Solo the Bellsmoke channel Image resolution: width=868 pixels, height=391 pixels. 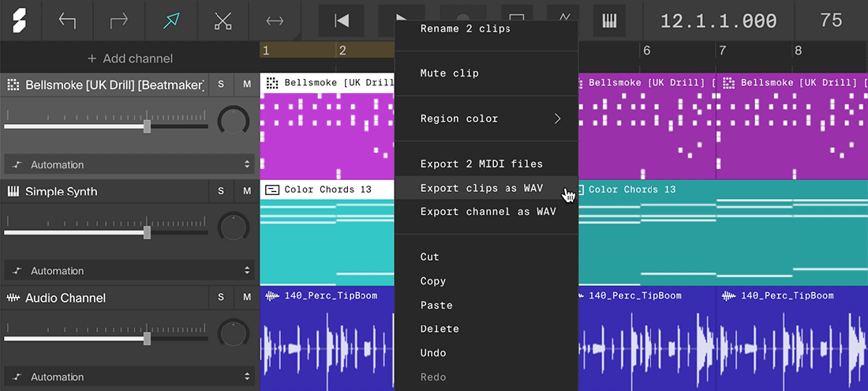pyautogui.click(x=221, y=85)
